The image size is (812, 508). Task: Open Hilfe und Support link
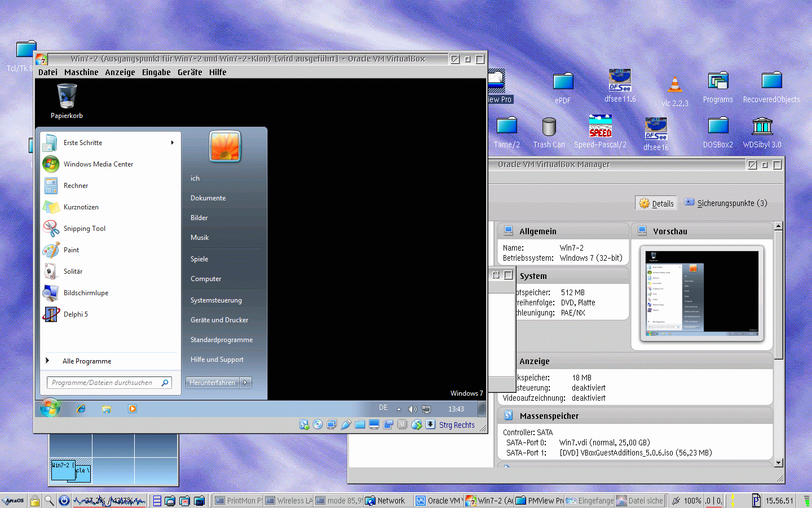pos(217,360)
